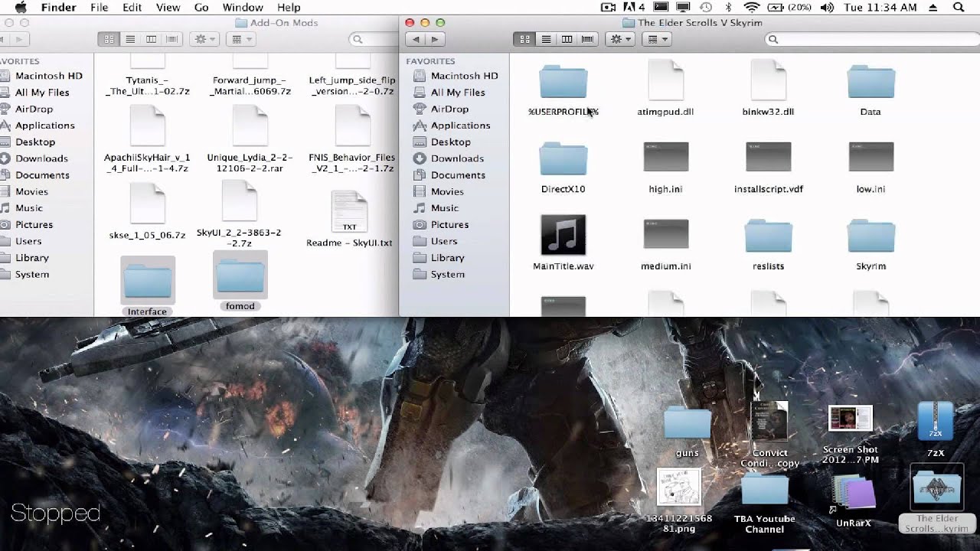Open the Edit menu

[132, 8]
